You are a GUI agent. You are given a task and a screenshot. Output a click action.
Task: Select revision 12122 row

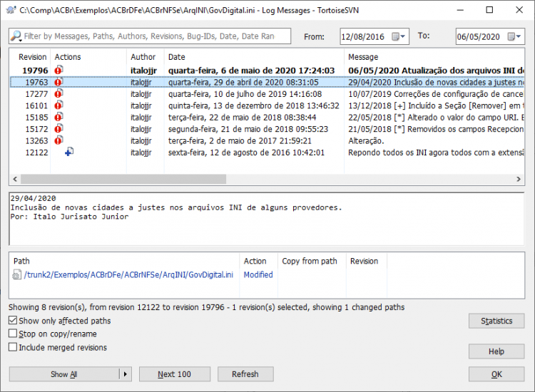coord(267,153)
